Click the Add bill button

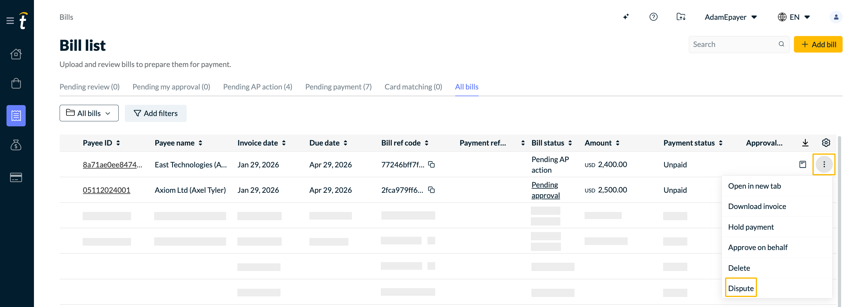[818, 44]
